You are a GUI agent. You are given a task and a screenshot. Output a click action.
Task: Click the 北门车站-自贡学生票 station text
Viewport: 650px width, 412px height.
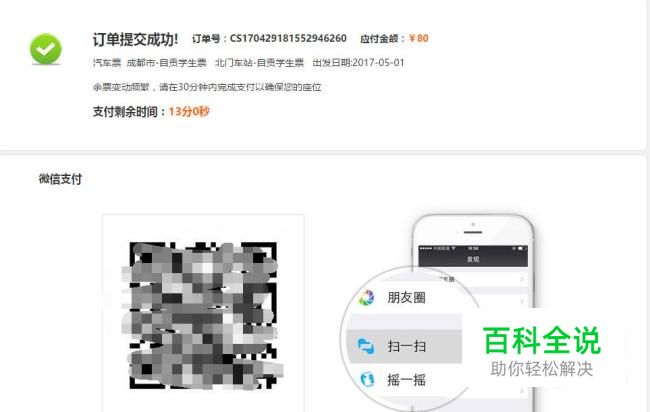click(259, 63)
